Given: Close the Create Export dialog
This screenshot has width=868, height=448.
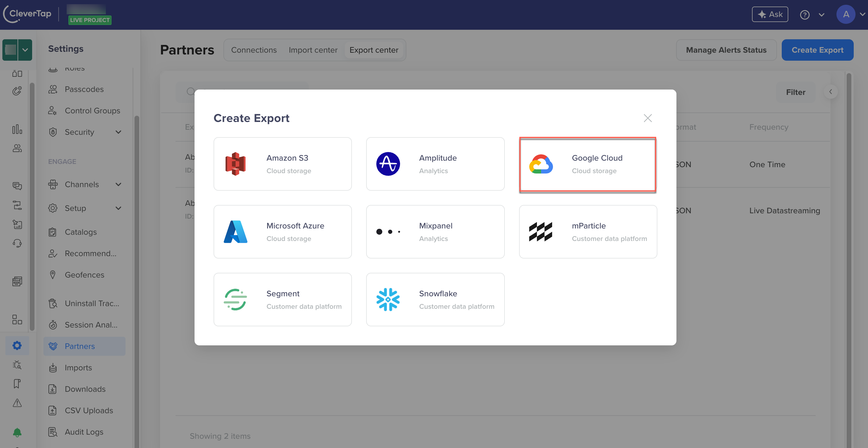Looking at the screenshot, I should pyautogui.click(x=648, y=118).
